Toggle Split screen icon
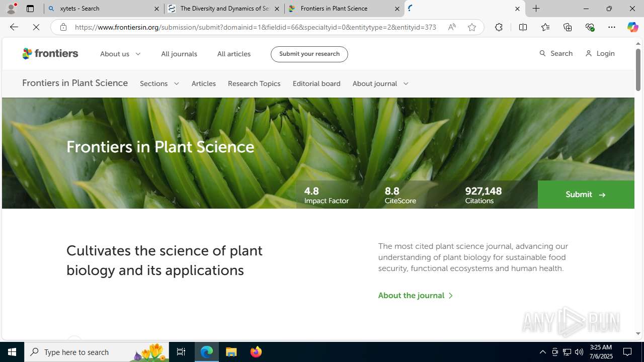Viewport: 644px width, 362px height. (x=523, y=27)
